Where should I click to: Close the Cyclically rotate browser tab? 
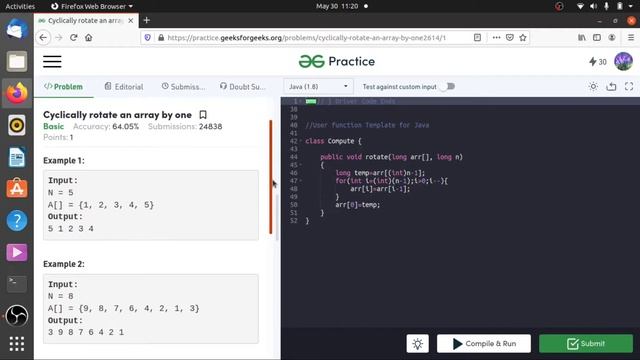pos(131,20)
